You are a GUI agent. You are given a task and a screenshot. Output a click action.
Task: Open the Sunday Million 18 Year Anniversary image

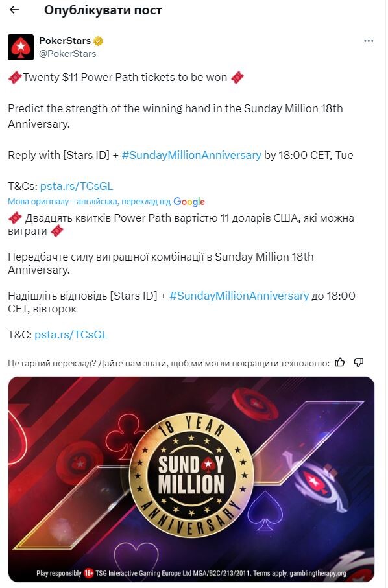[x=191, y=479]
